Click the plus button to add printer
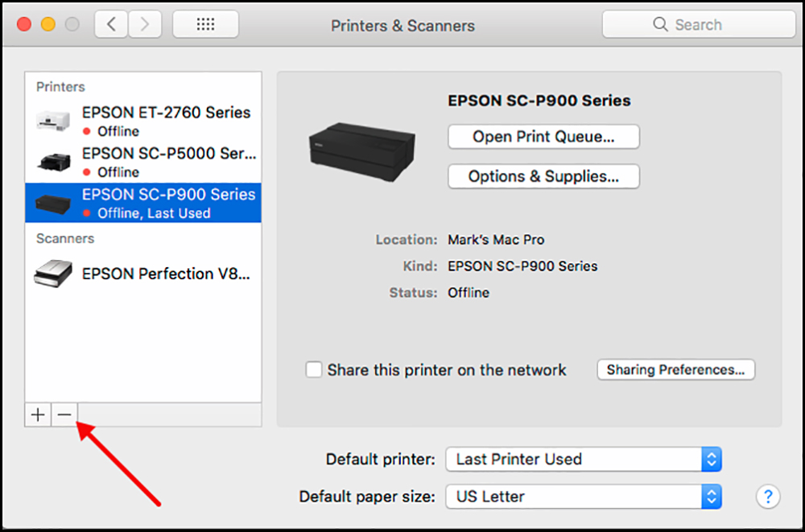This screenshot has height=532, width=805. point(38,414)
